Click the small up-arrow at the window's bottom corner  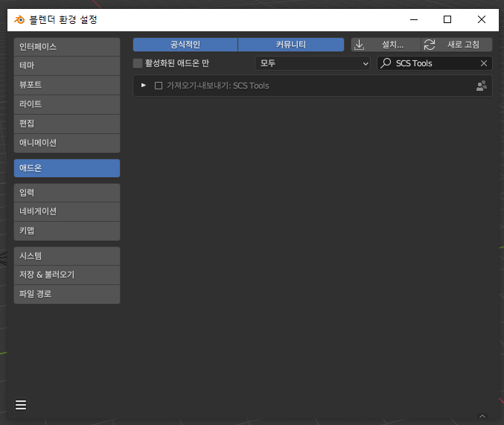click(x=482, y=416)
